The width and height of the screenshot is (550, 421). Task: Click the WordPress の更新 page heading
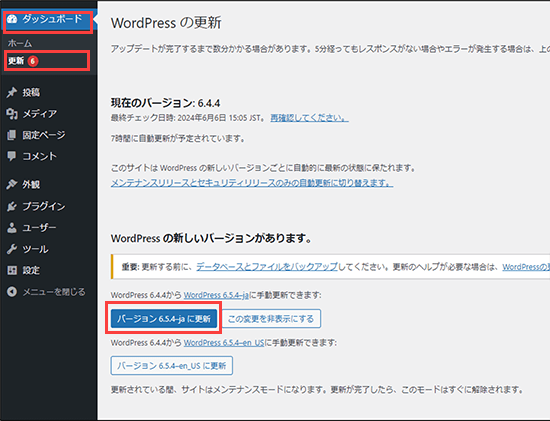coord(166,23)
